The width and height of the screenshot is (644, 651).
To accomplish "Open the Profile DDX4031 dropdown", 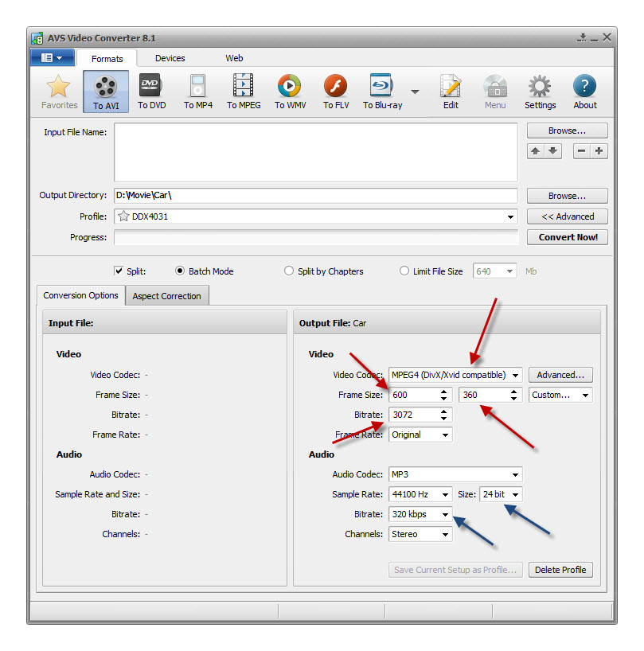I will (316, 216).
